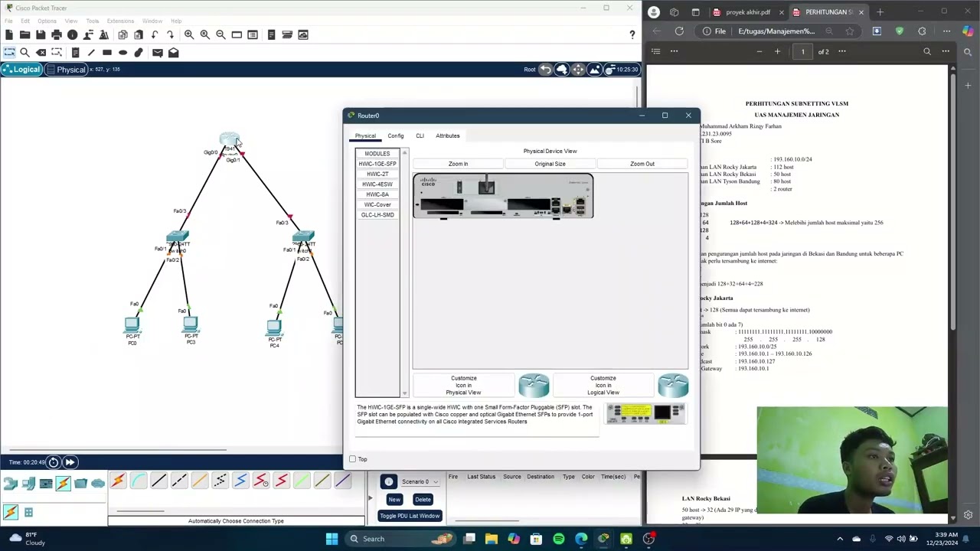This screenshot has height=551, width=980.
Task: Click the Connections lightning category icon
Action: tap(63, 483)
